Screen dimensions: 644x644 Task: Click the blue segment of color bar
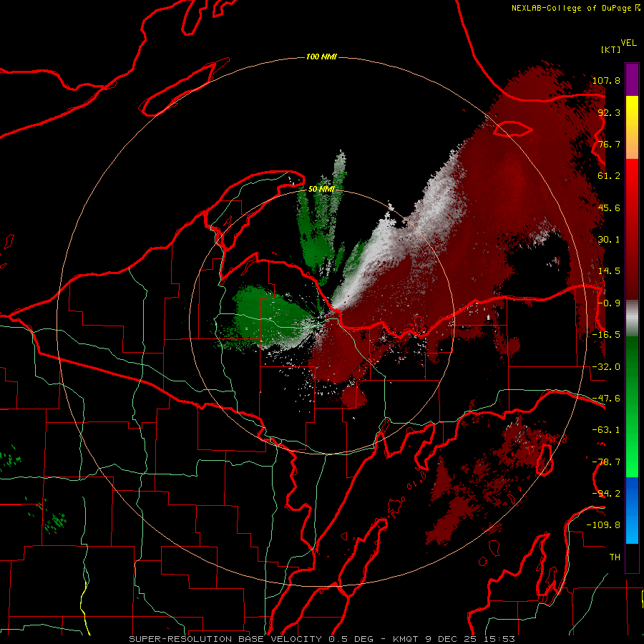(632, 510)
